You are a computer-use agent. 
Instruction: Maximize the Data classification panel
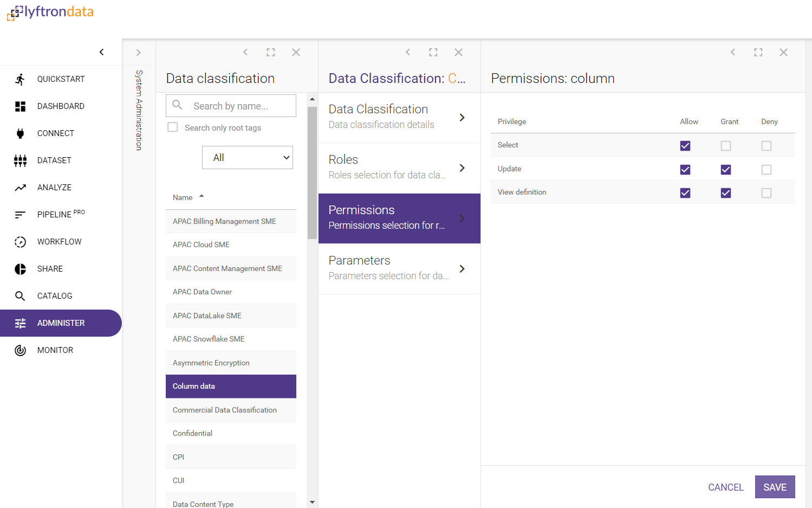pos(271,52)
